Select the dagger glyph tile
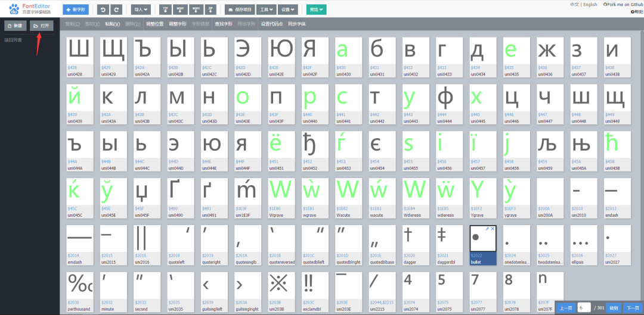 click(x=416, y=245)
